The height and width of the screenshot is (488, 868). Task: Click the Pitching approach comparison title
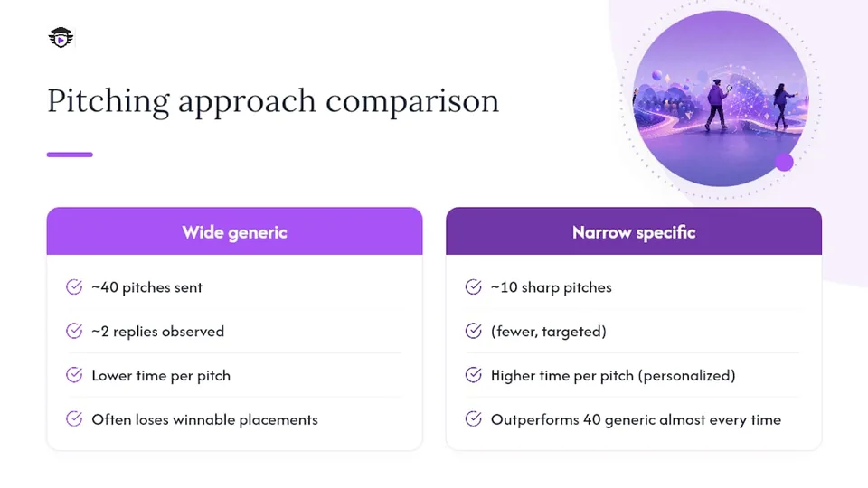(x=273, y=102)
